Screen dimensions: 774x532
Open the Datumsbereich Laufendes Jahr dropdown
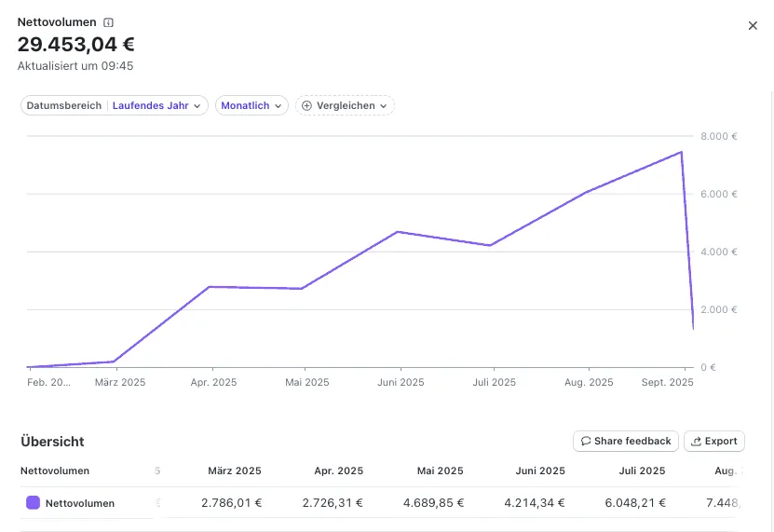click(x=114, y=106)
